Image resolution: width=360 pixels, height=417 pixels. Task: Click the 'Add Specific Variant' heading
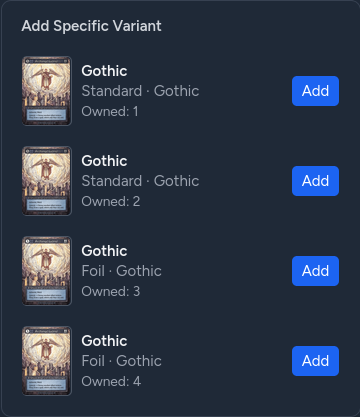(x=91, y=26)
